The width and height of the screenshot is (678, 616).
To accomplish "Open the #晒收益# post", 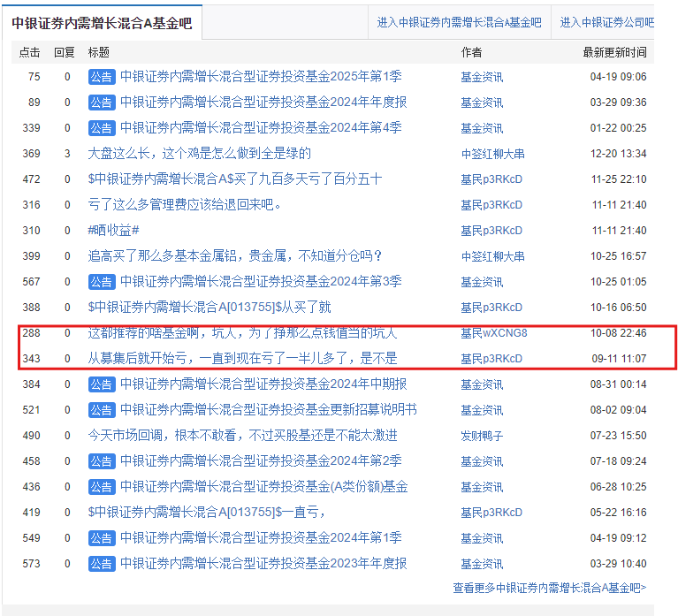I will click(114, 230).
